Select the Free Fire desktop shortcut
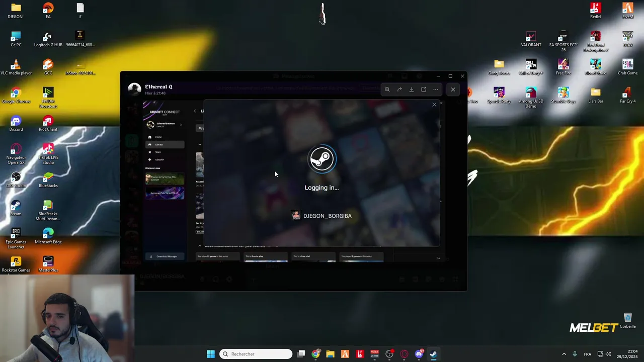The height and width of the screenshot is (362, 644). click(563, 67)
